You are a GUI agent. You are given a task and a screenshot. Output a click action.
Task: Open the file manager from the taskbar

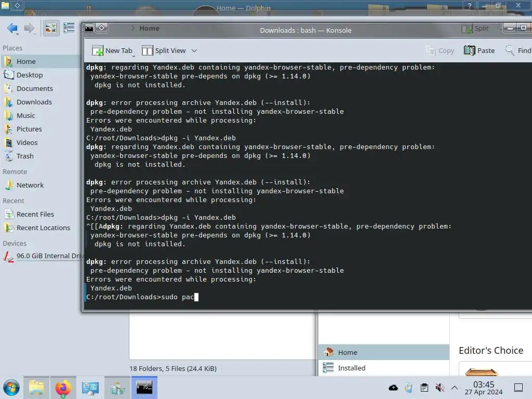point(36,388)
